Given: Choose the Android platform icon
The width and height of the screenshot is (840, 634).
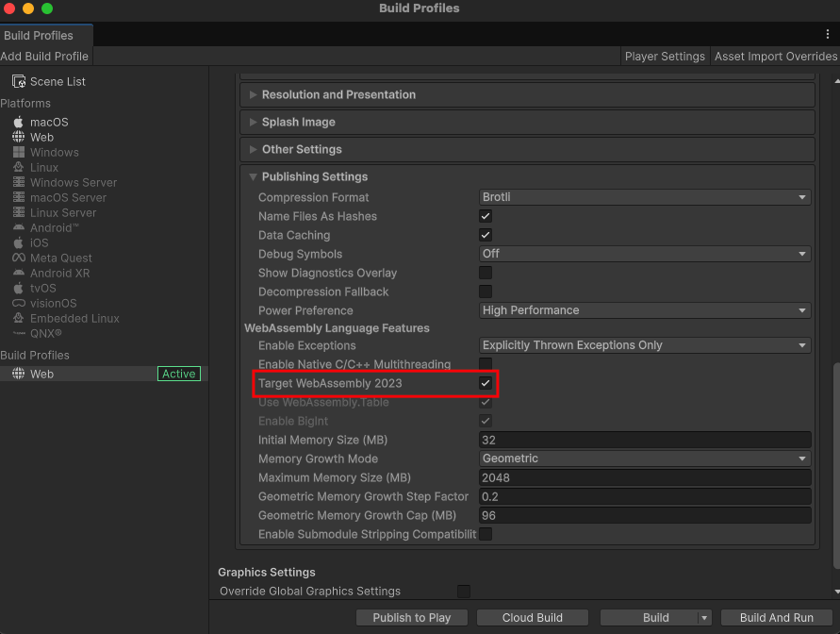Looking at the screenshot, I should pos(18,228).
